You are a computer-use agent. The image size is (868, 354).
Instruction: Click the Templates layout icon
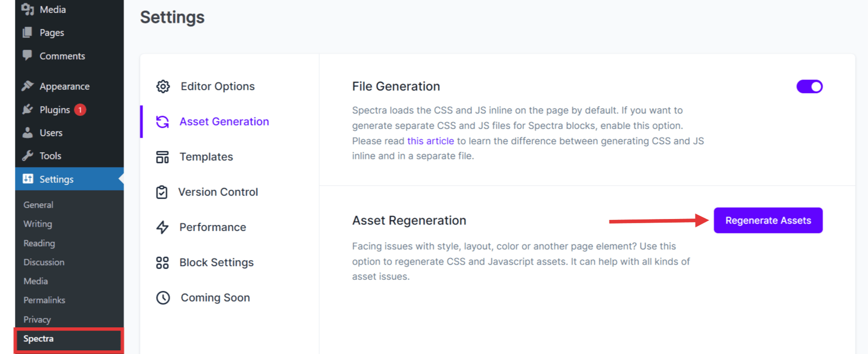click(162, 157)
